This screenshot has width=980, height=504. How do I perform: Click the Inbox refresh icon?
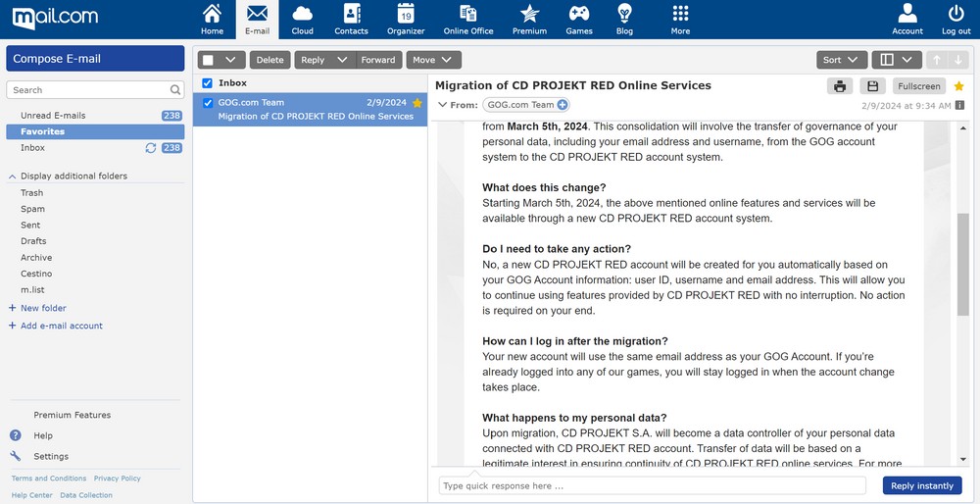point(151,148)
